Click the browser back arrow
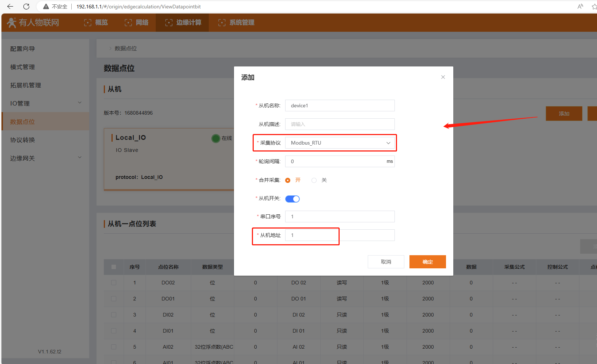The width and height of the screenshot is (597, 364). (x=10, y=7)
